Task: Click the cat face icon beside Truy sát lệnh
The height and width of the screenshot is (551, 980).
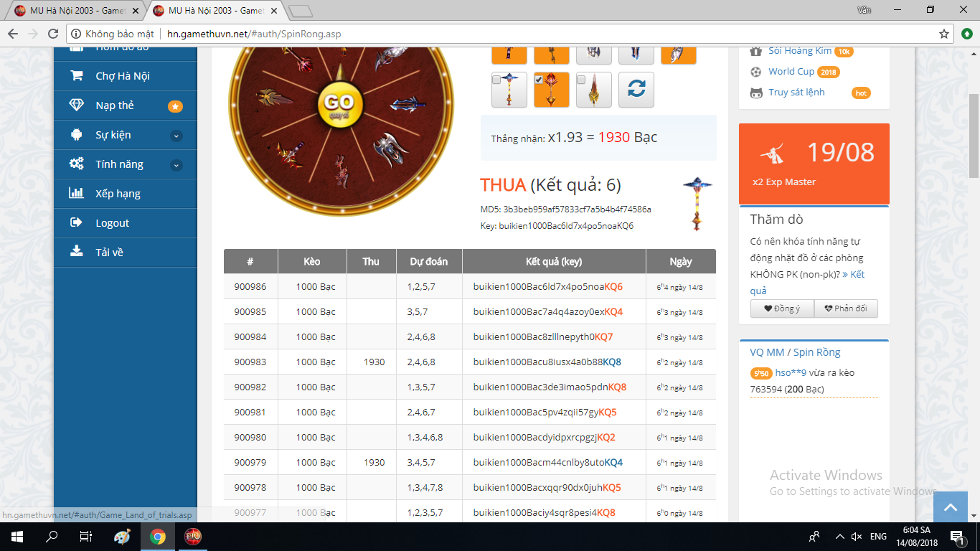Action: 755,93
